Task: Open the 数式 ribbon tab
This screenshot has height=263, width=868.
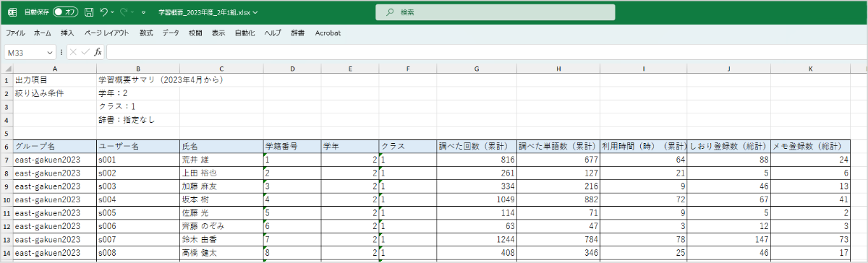Action: tap(146, 33)
